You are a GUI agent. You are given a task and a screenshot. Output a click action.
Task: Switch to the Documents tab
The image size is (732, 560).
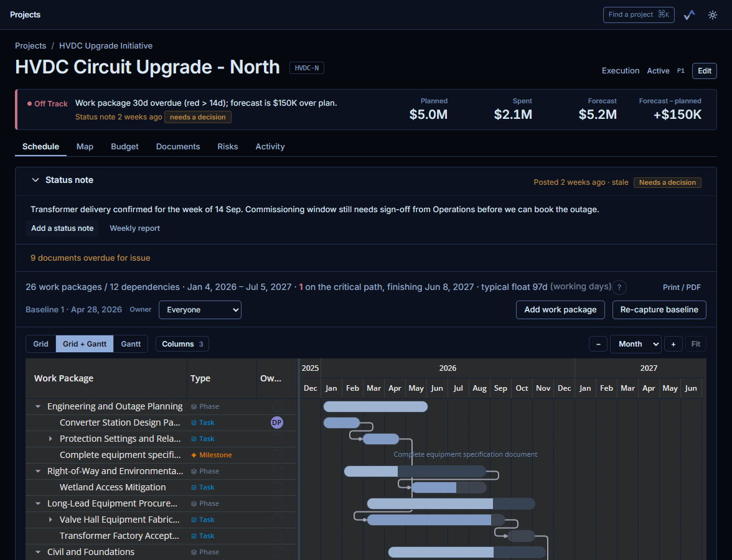coord(178,147)
